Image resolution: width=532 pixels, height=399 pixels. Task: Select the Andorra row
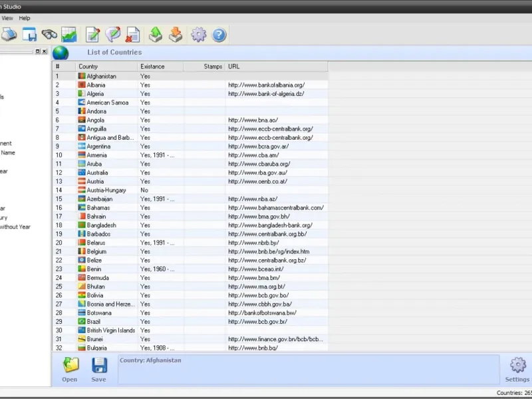pos(190,111)
